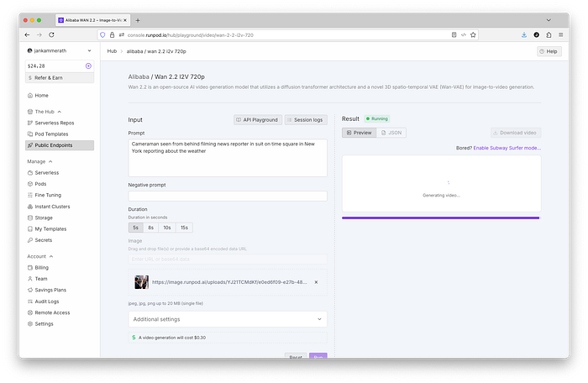Open the browser tab list chevron
The image size is (588, 383).
pos(549,20)
